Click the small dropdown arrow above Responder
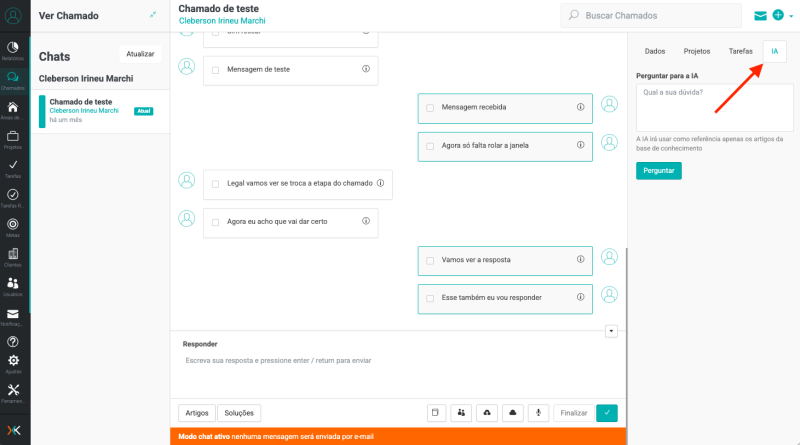 point(611,331)
